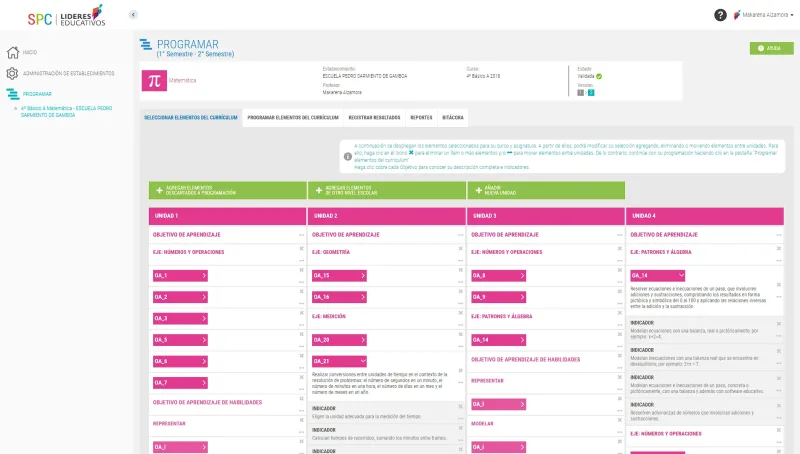Image resolution: width=800 pixels, height=454 pixels.
Task: Remove OA_16 with its X icon
Action: pos(461,291)
